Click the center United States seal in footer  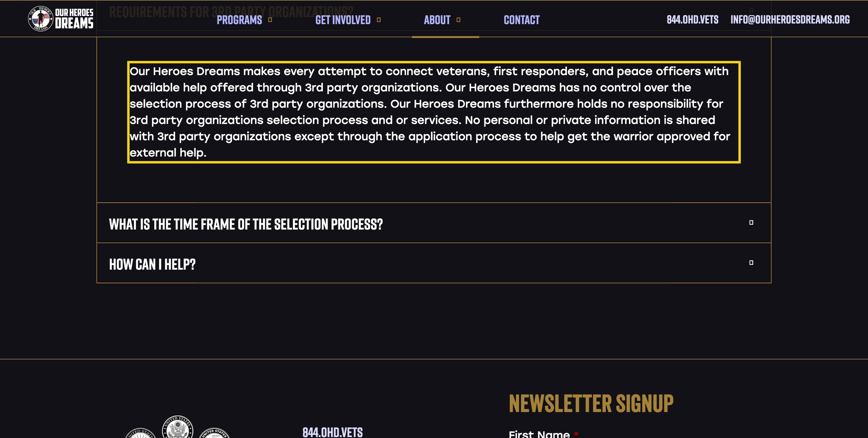178,427
